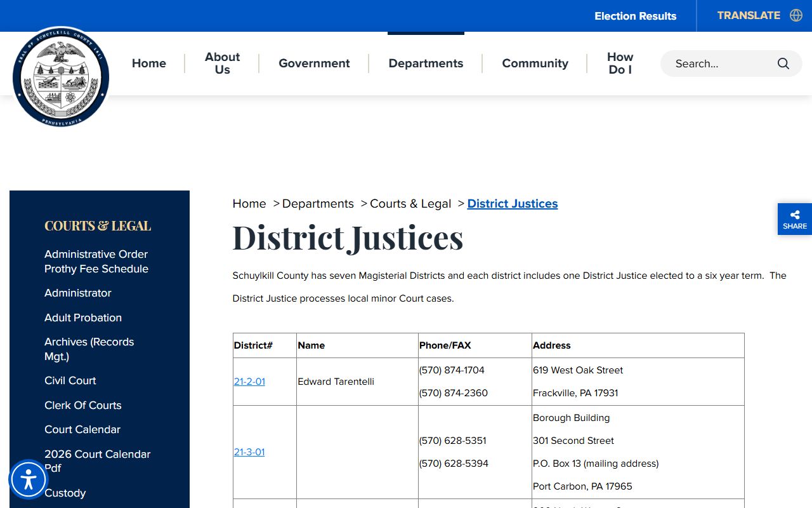The width and height of the screenshot is (812, 508).
Task: Click Home in the breadcrumb
Action: pyautogui.click(x=249, y=204)
